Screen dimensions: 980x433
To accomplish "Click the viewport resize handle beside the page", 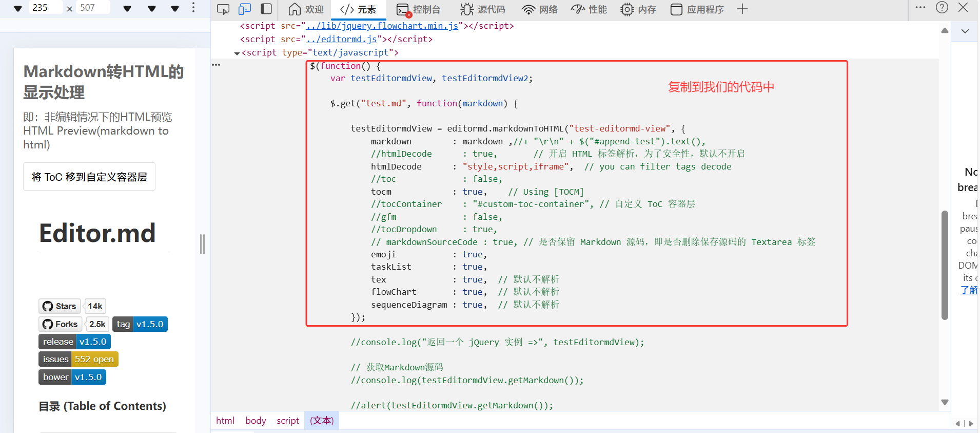I will 202,244.
